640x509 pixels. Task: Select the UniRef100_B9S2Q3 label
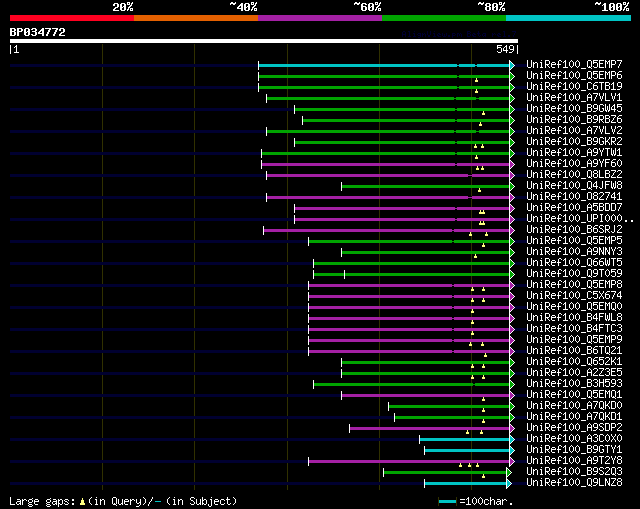point(574,472)
